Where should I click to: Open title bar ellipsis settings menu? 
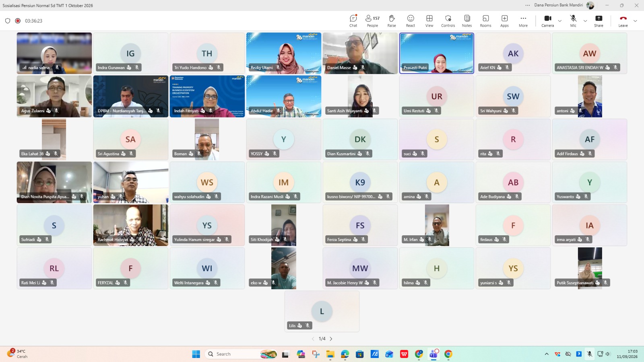click(527, 5)
